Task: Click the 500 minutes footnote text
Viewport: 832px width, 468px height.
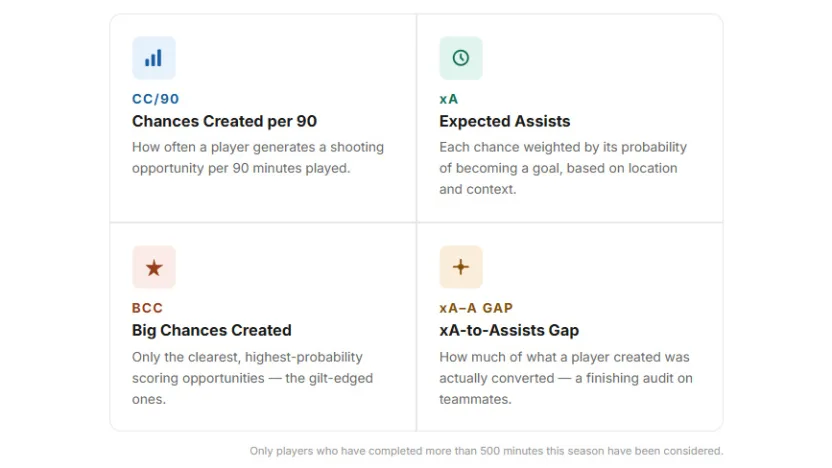Action: 486,451
